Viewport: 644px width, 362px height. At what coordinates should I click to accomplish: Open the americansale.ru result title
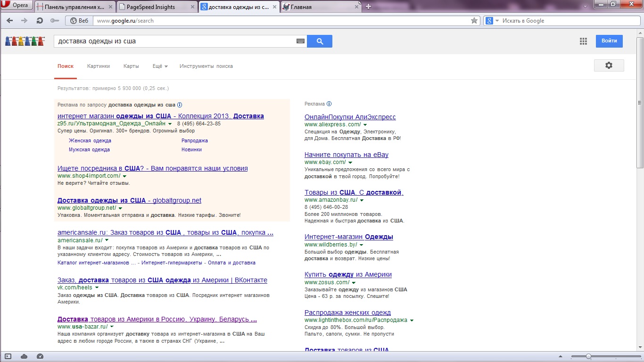pyautogui.click(x=165, y=232)
